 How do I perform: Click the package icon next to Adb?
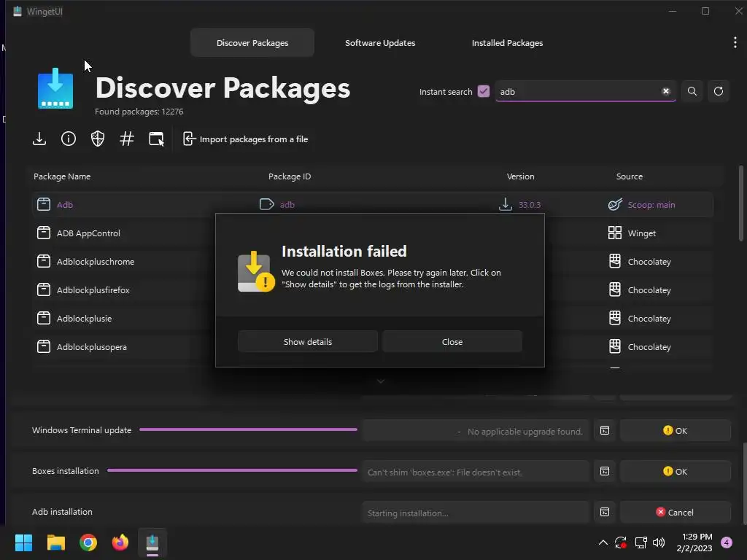(44, 204)
